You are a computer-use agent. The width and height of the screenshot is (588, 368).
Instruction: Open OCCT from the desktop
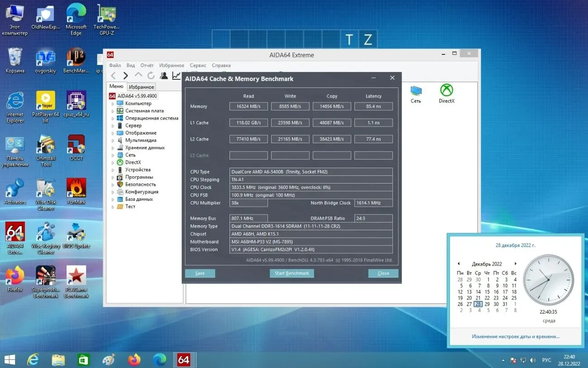click(x=76, y=146)
